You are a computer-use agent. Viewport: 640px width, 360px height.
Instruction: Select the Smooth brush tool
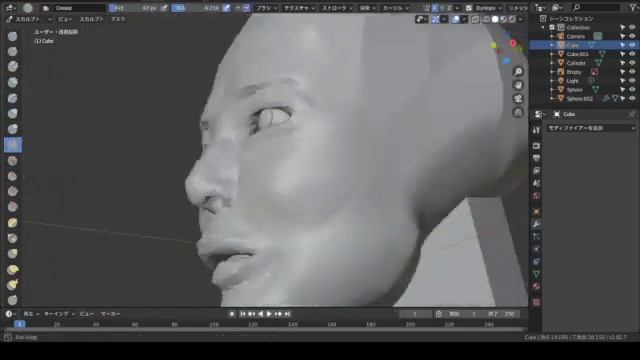(13, 160)
